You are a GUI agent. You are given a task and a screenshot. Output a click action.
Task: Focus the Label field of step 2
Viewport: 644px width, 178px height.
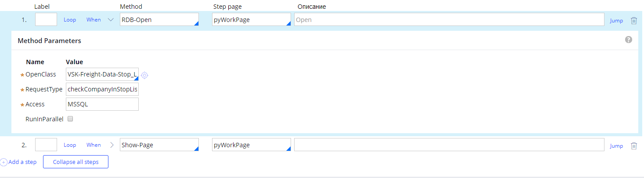point(46,145)
